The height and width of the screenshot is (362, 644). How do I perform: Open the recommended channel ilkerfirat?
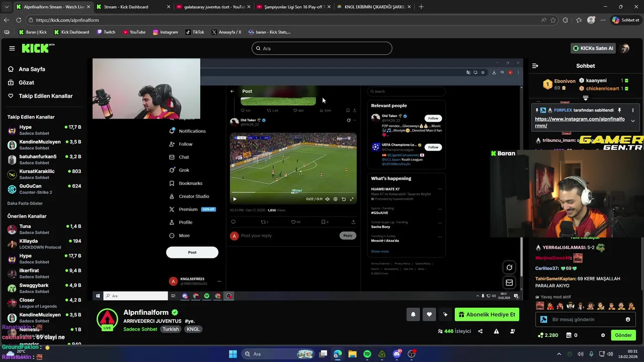tap(44, 274)
